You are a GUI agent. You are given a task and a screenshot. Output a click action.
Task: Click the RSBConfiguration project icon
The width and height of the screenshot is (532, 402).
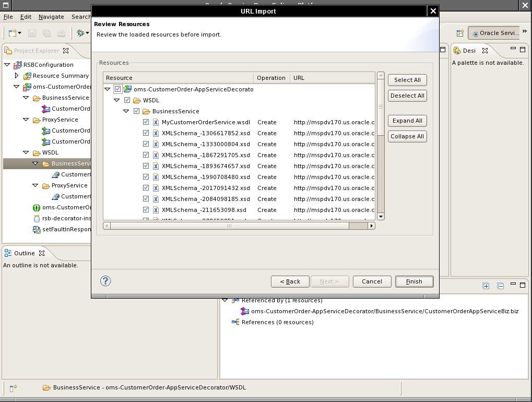(18, 65)
